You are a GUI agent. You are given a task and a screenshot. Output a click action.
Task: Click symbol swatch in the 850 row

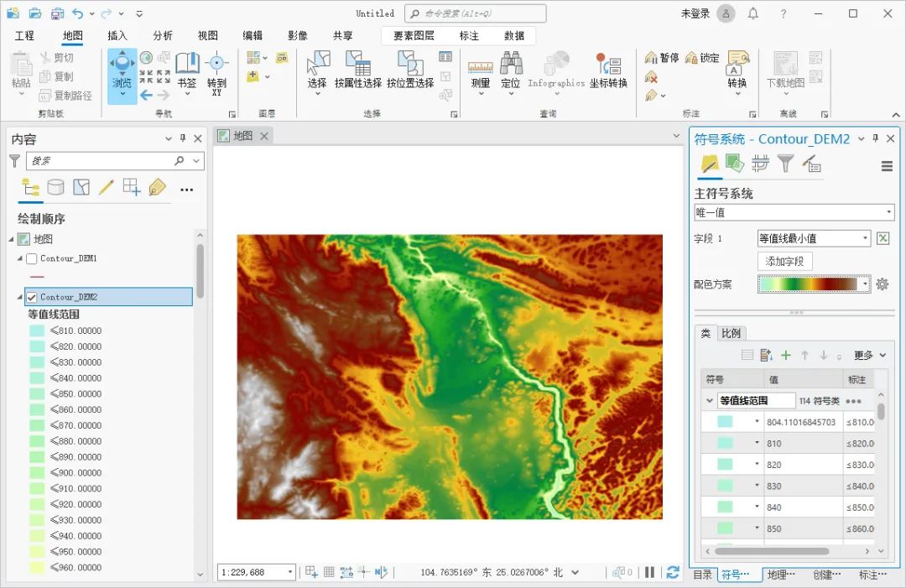(x=725, y=528)
